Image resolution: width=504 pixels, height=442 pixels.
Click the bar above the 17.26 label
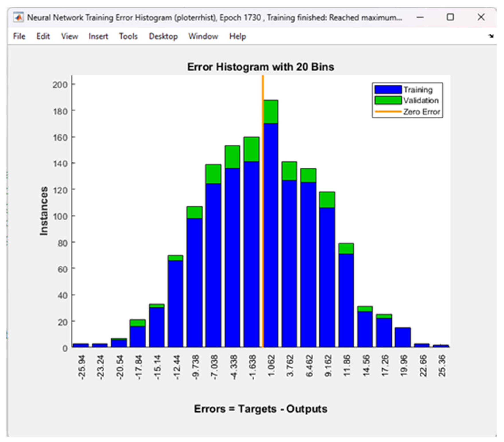point(384,331)
